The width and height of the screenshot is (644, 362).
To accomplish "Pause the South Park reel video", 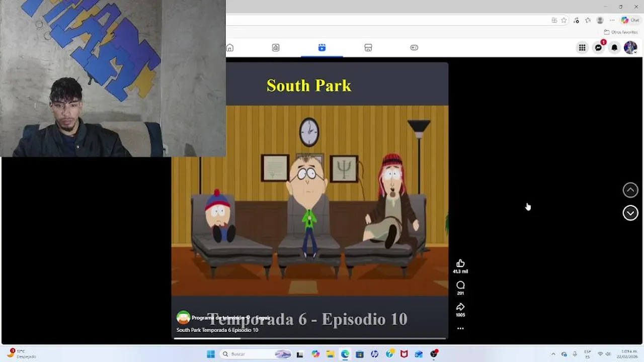I will point(310,201).
